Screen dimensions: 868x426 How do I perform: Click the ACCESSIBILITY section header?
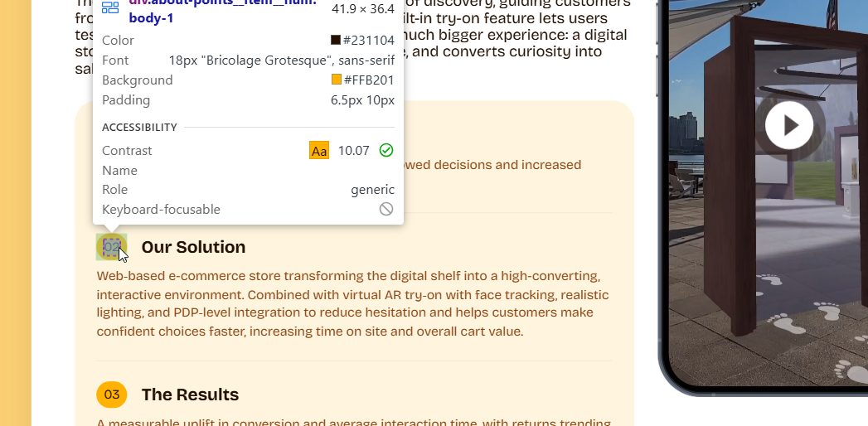click(139, 127)
